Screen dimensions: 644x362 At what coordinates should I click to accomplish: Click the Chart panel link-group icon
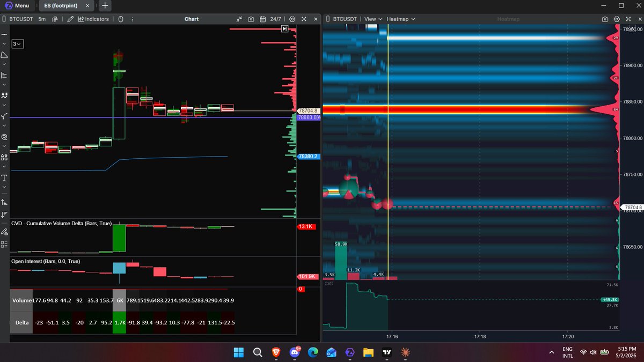4,19
